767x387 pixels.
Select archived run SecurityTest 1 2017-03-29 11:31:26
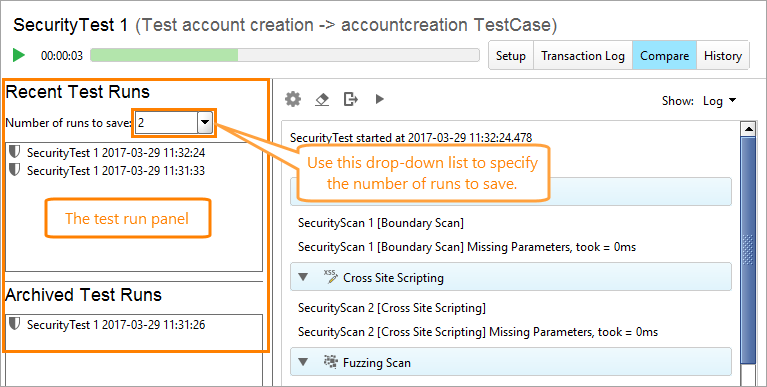click(116, 325)
